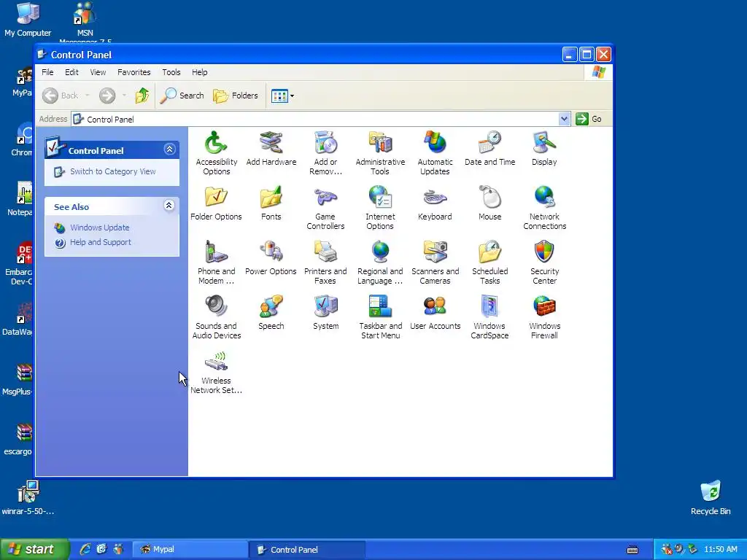
Task: Collapse the See Also section
Action: pyautogui.click(x=169, y=205)
